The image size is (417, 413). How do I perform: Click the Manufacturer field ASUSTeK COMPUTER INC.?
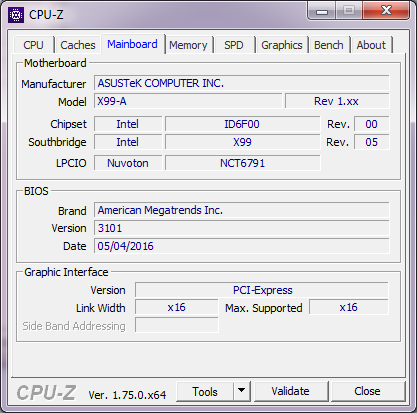[242, 83]
